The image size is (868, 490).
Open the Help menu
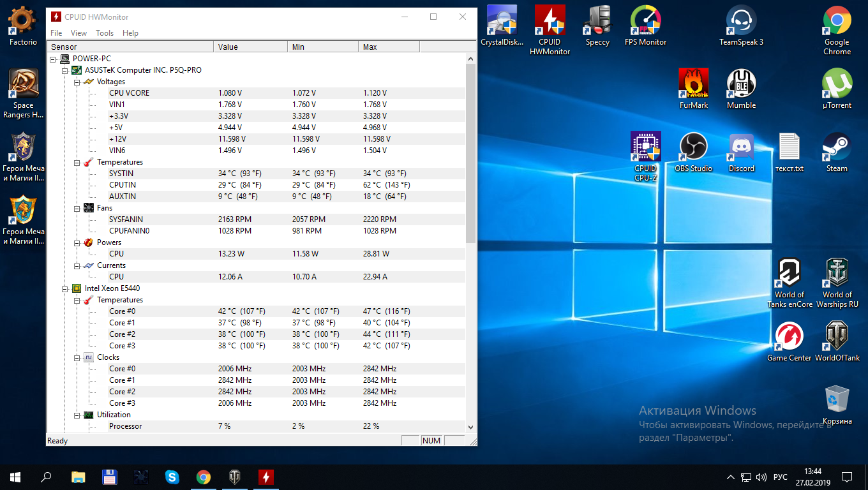point(130,33)
